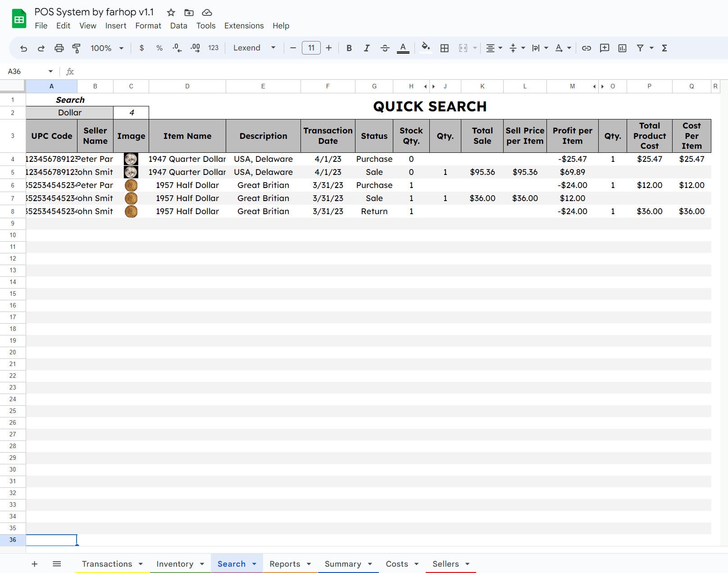Decrease decimal places

[x=177, y=48]
